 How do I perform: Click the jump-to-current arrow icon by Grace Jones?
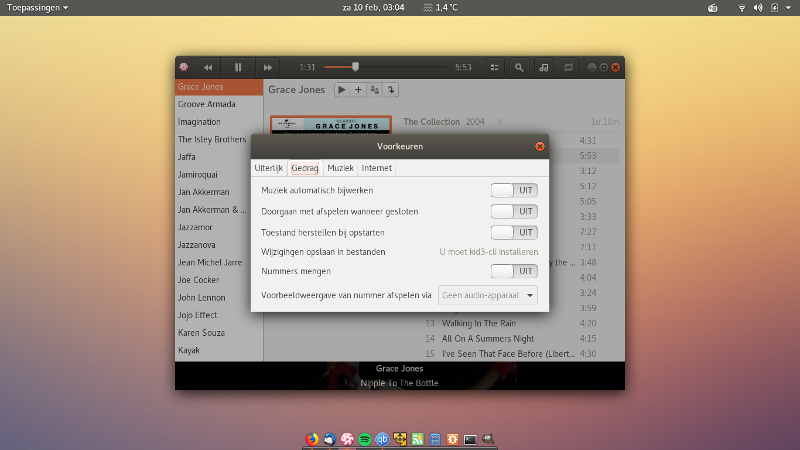coord(391,90)
